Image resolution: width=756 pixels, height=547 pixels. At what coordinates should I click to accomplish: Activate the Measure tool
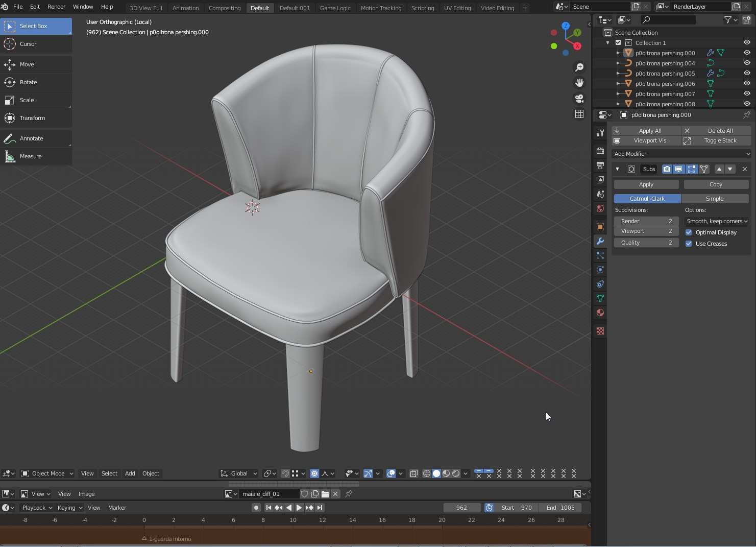(30, 156)
